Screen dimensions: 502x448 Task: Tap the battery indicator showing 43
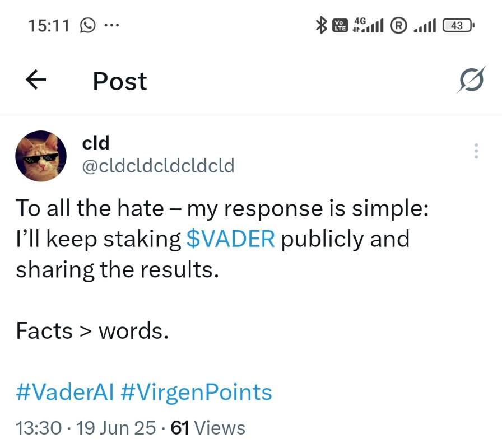pyautogui.click(x=458, y=25)
